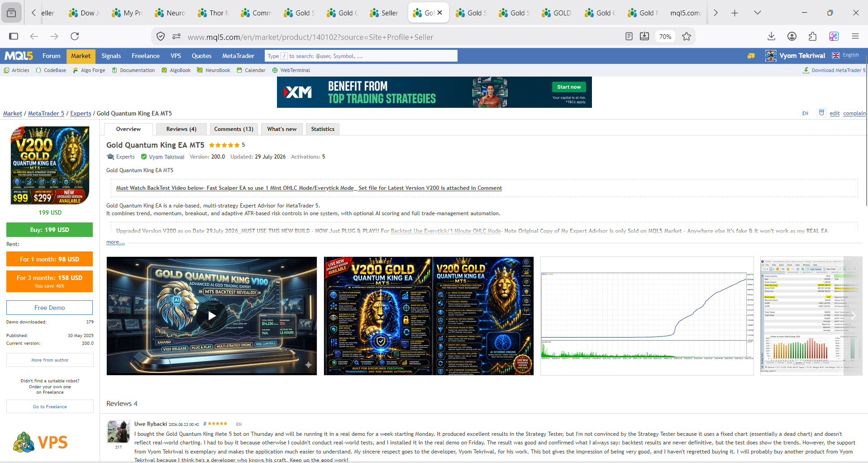The height and width of the screenshot is (463, 868).
Task: Switch to Comments (13) tab
Action: tap(234, 129)
